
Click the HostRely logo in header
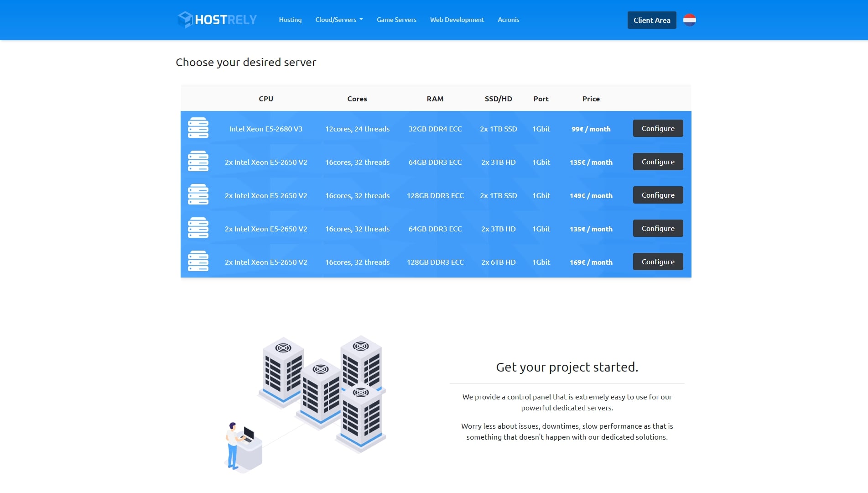click(217, 20)
